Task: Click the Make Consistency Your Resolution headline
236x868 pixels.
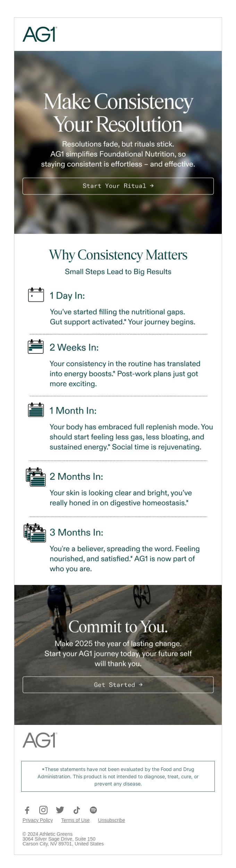Action: (x=118, y=113)
